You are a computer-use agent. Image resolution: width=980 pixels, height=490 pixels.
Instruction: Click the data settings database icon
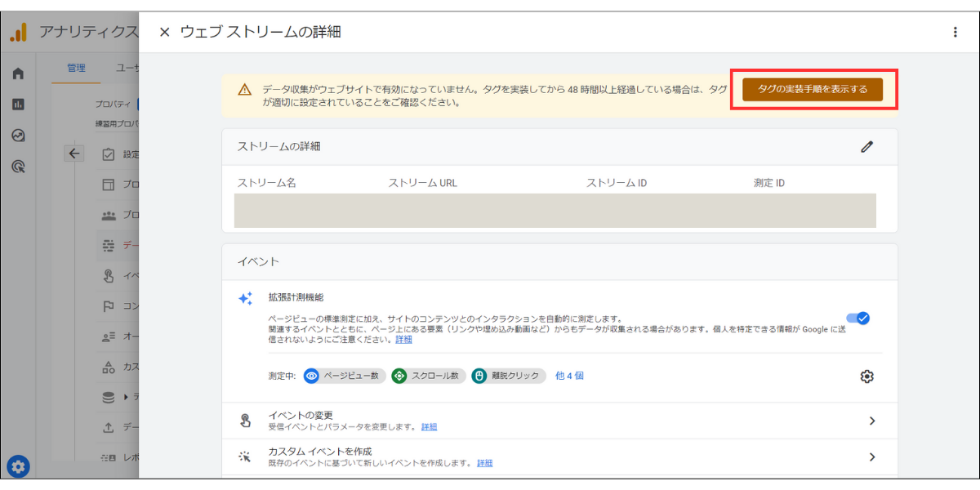109,398
